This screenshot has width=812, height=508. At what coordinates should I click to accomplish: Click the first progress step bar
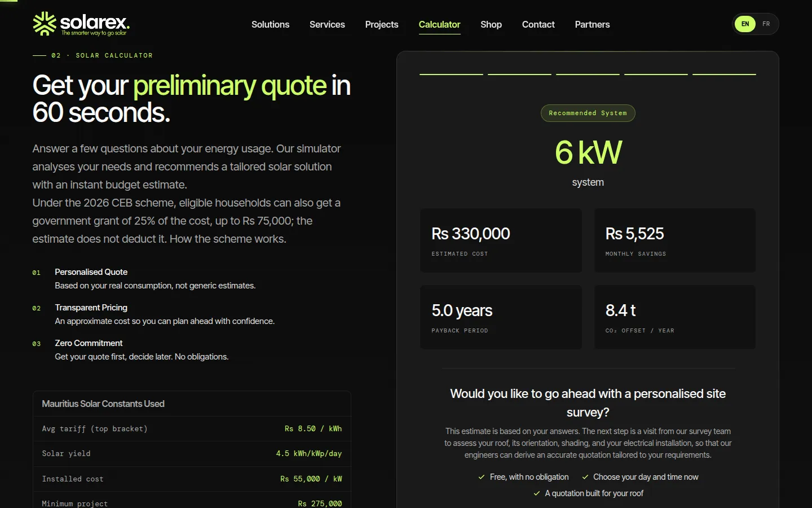coord(451,74)
